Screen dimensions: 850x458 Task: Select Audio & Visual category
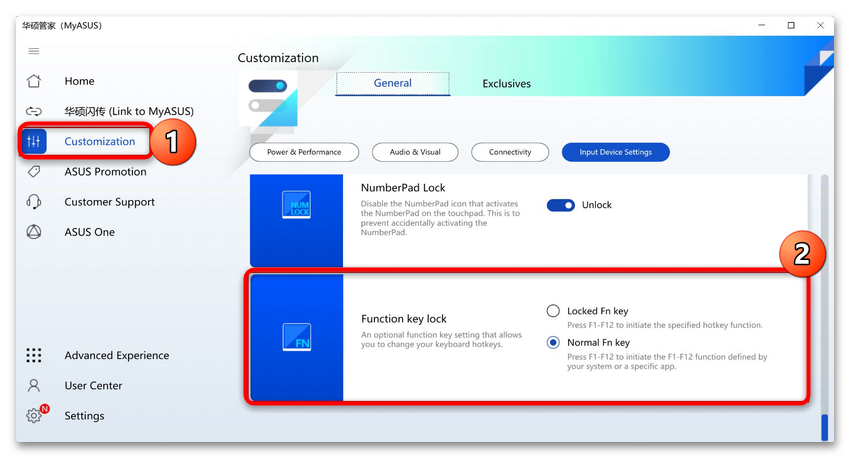pos(415,152)
